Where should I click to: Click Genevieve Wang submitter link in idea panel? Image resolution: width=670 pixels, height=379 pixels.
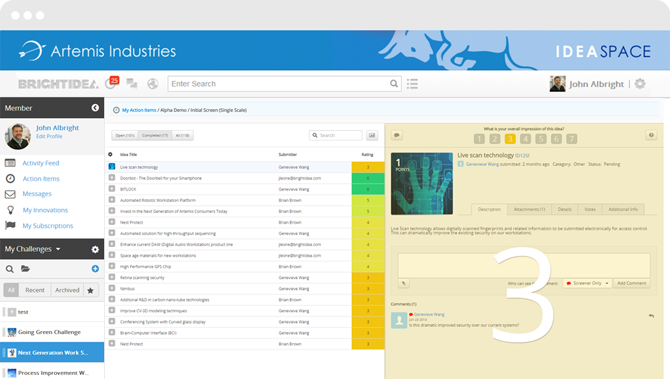[482, 164]
